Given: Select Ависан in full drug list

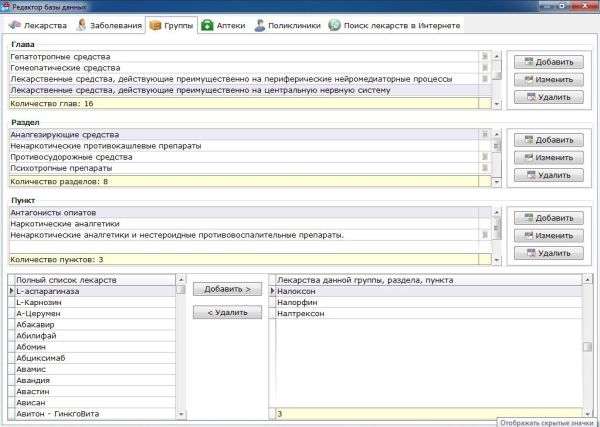Looking at the screenshot, I should click(x=95, y=403).
